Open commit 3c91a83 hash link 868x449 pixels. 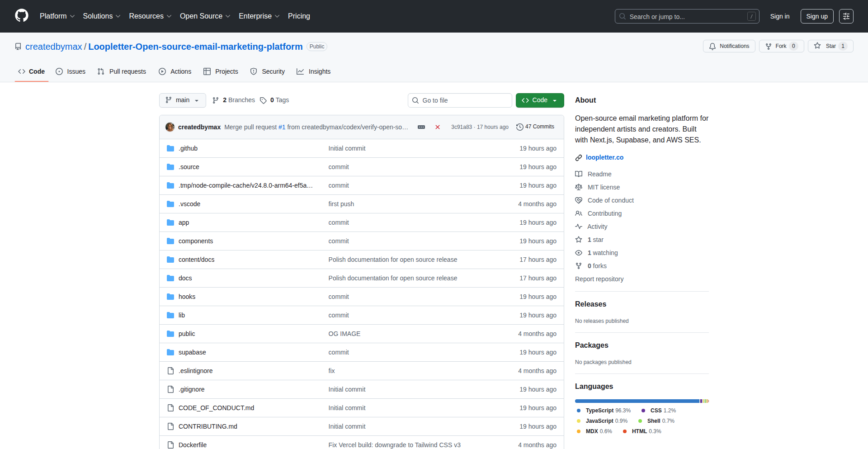[461, 127]
